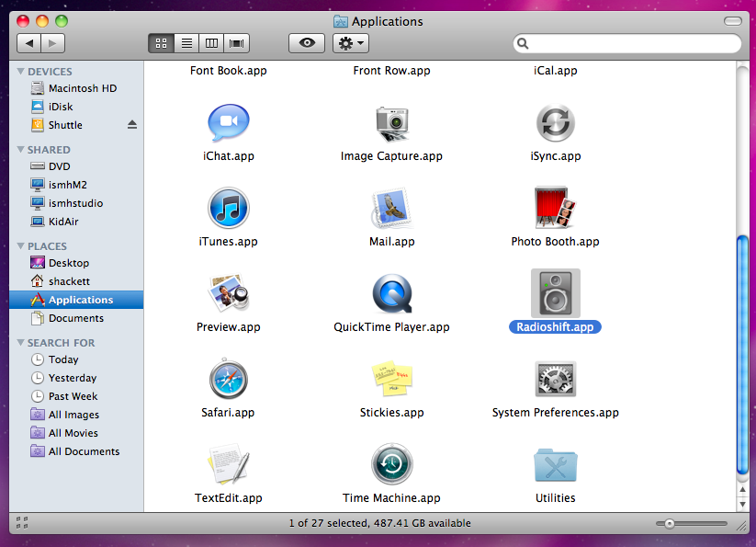Click the vertical scrollbar thumb

[x=742, y=355]
